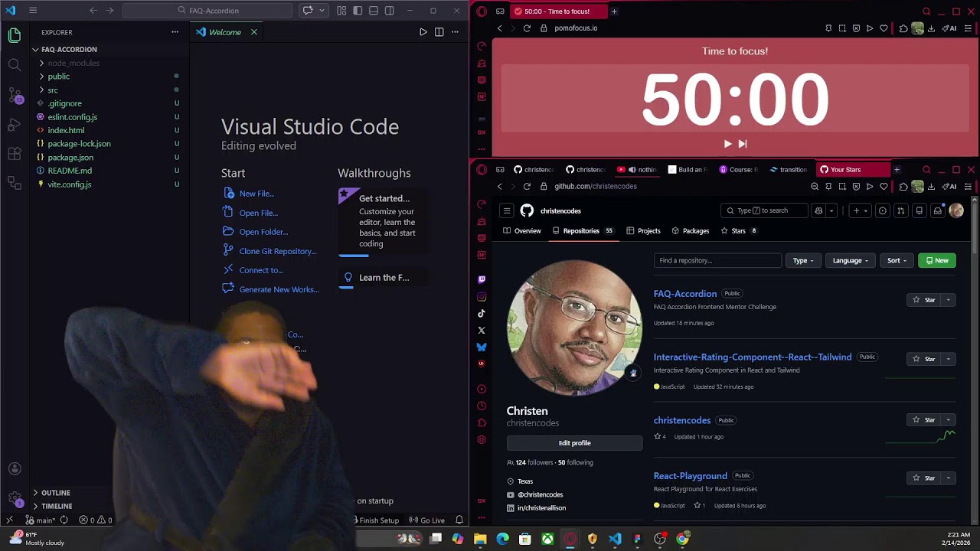Open the Extensions view in VS Code
980x551 pixels.
tap(15, 154)
